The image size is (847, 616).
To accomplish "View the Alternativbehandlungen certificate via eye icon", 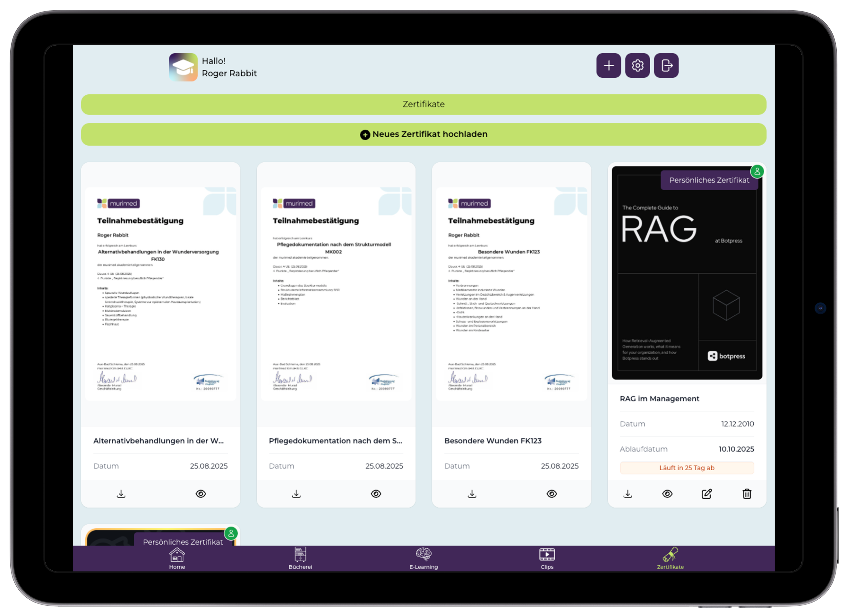I will [201, 494].
